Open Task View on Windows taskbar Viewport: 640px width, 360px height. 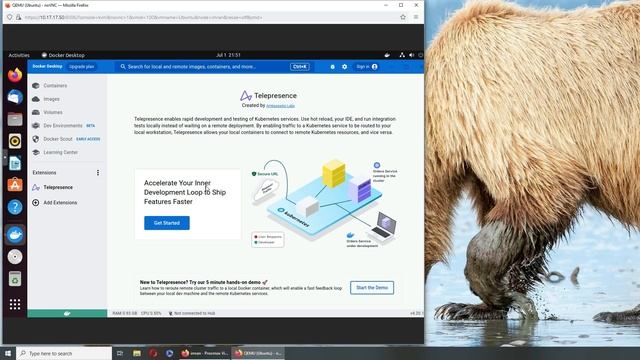(120, 353)
